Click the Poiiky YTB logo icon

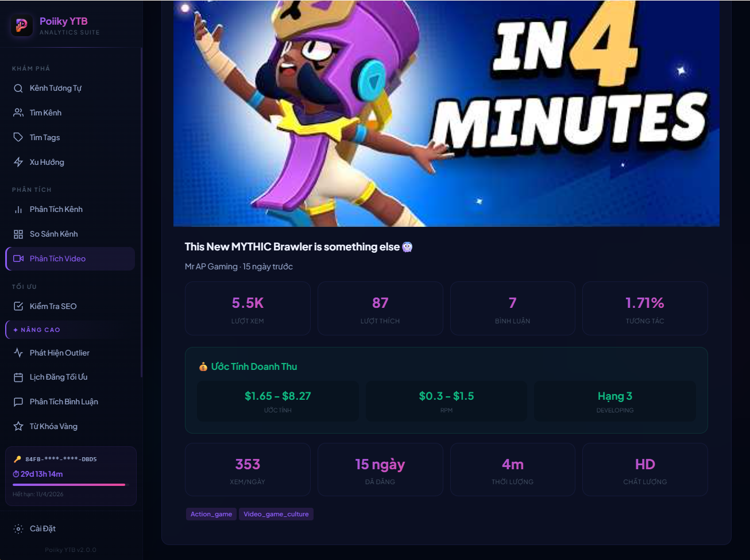[22, 25]
